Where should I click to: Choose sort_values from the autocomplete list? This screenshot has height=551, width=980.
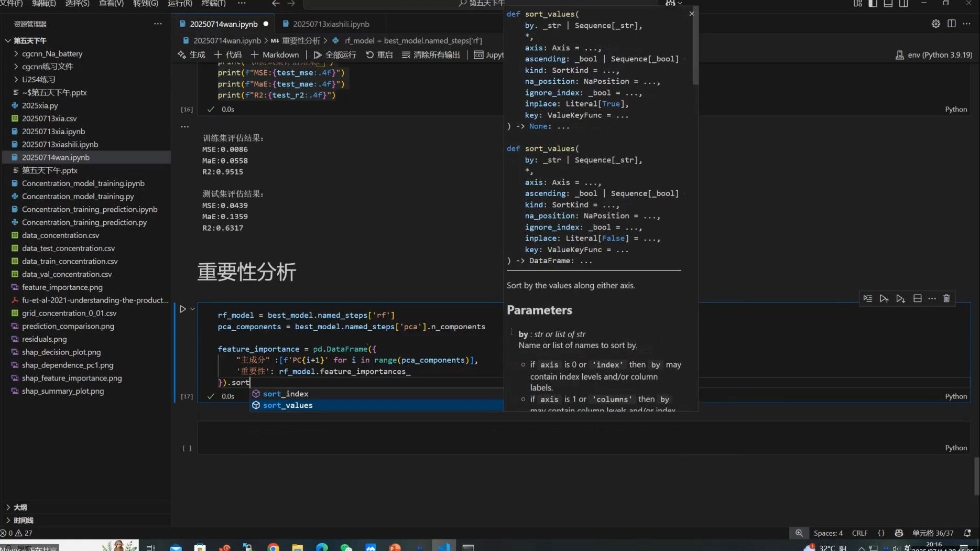pyautogui.click(x=376, y=405)
